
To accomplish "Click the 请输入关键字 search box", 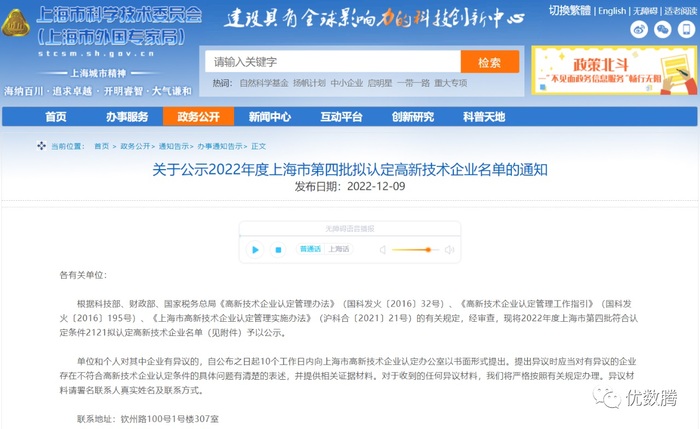I will click(333, 61).
